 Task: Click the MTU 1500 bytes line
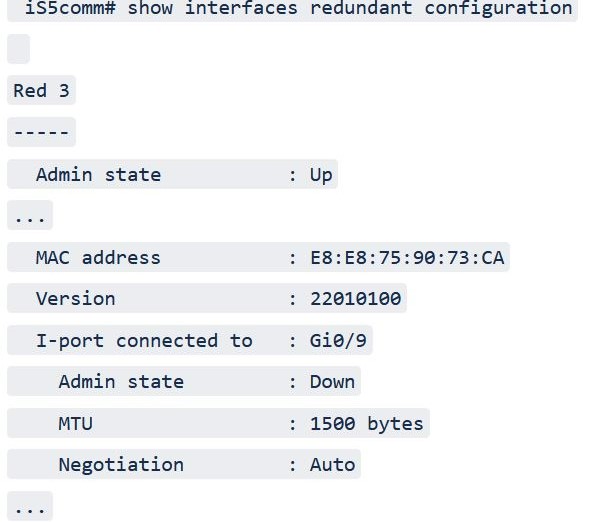click(x=218, y=423)
